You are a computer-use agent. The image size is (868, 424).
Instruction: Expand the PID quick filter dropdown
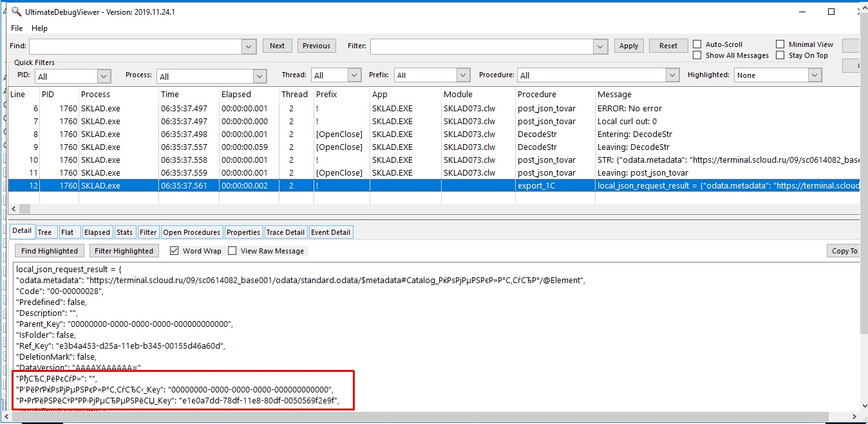click(104, 76)
